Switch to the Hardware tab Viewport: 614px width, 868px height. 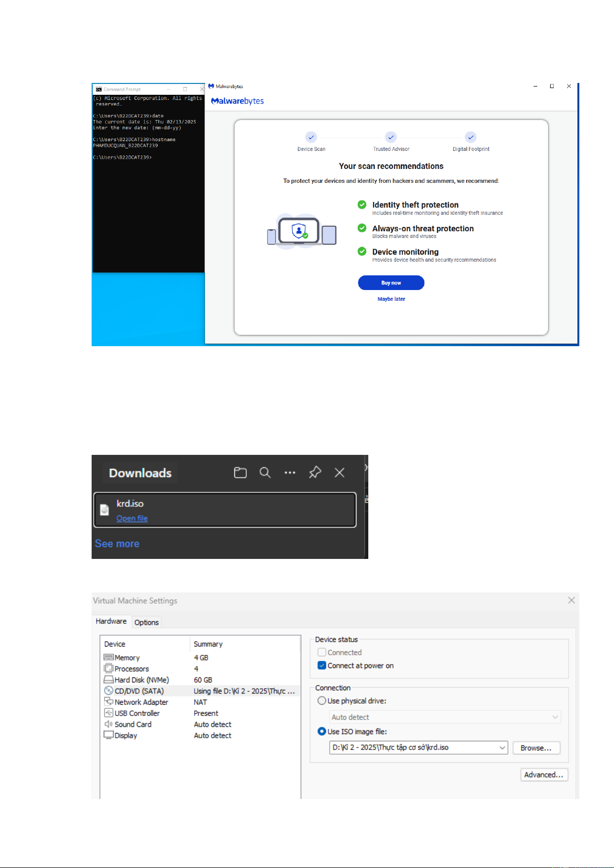click(111, 621)
